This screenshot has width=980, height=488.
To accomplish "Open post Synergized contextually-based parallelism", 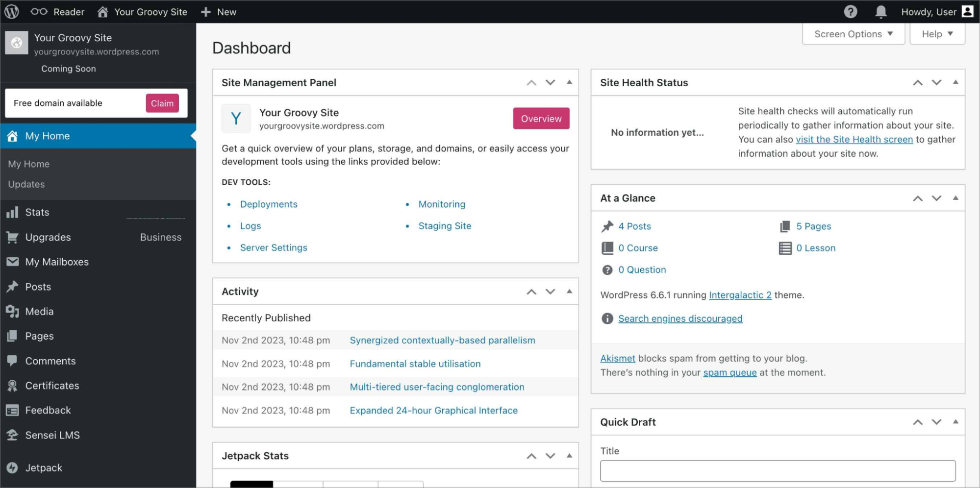I will click(x=442, y=340).
